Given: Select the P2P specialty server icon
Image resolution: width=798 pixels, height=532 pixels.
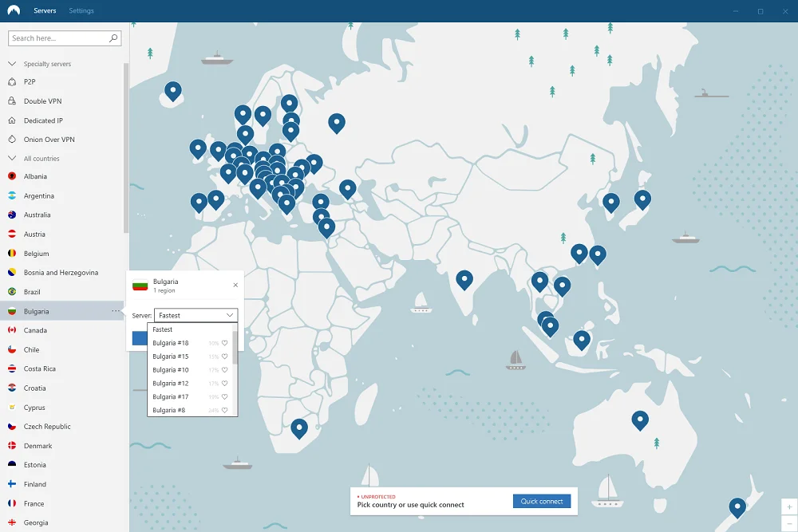Looking at the screenshot, I should 12,82.
